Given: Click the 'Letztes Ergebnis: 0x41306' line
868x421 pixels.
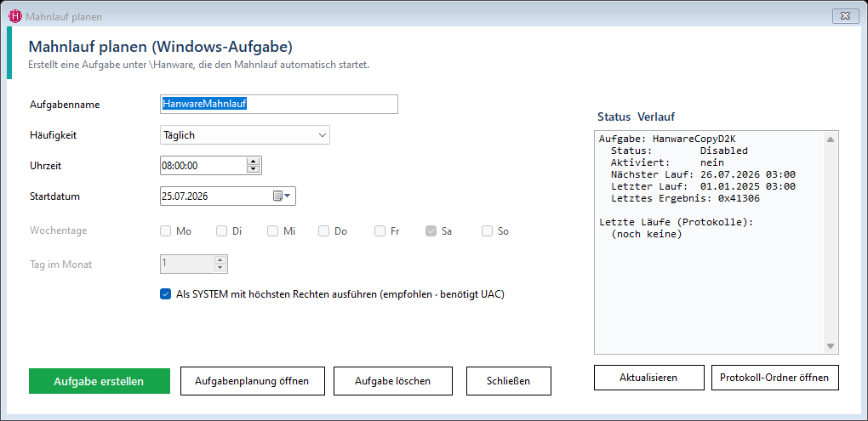Looking at the screenshot, I should [x=685, y=199].
